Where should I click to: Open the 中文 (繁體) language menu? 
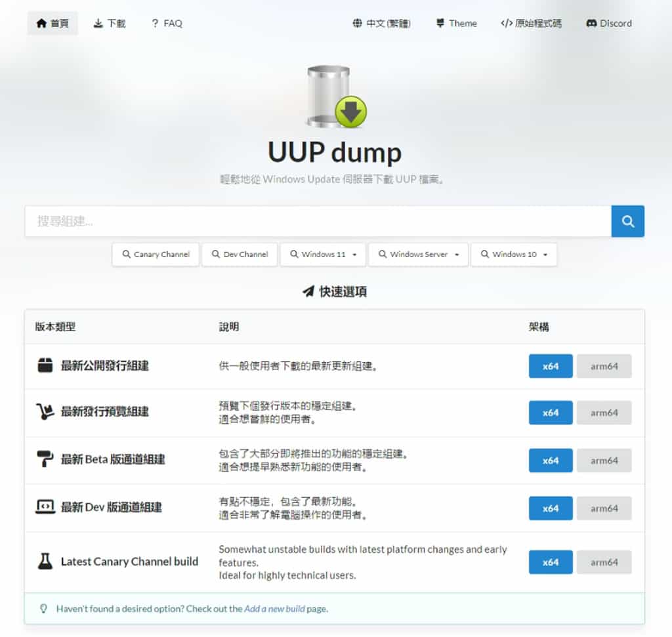point(381,23)
